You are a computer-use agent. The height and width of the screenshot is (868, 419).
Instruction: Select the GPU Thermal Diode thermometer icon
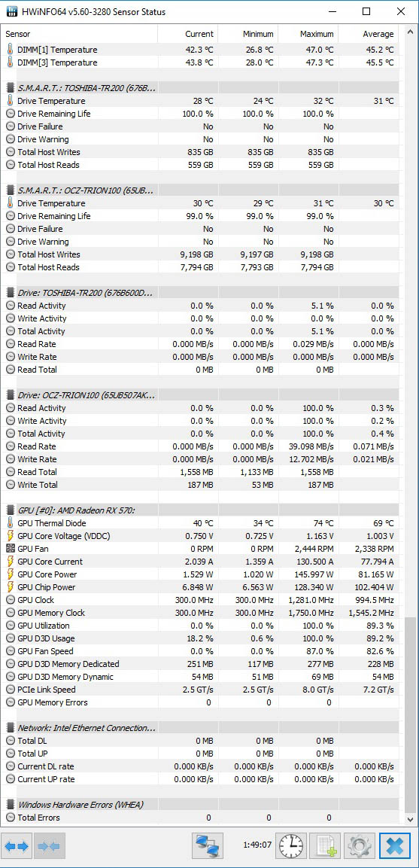click(x=10, y=523)
